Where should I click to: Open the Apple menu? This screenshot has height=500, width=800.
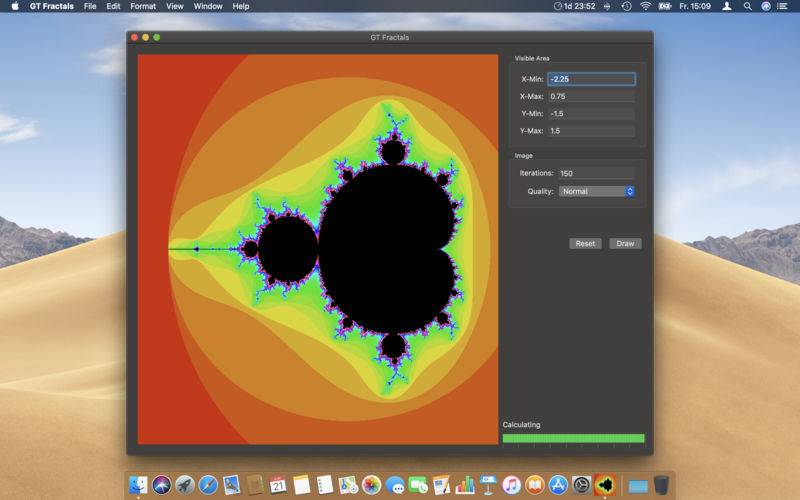(15, 6)
